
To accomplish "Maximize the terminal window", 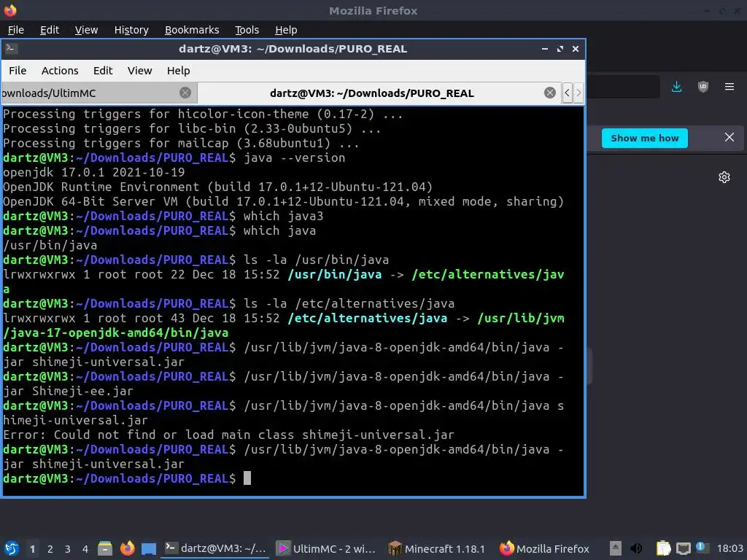I will pos(560,49).
